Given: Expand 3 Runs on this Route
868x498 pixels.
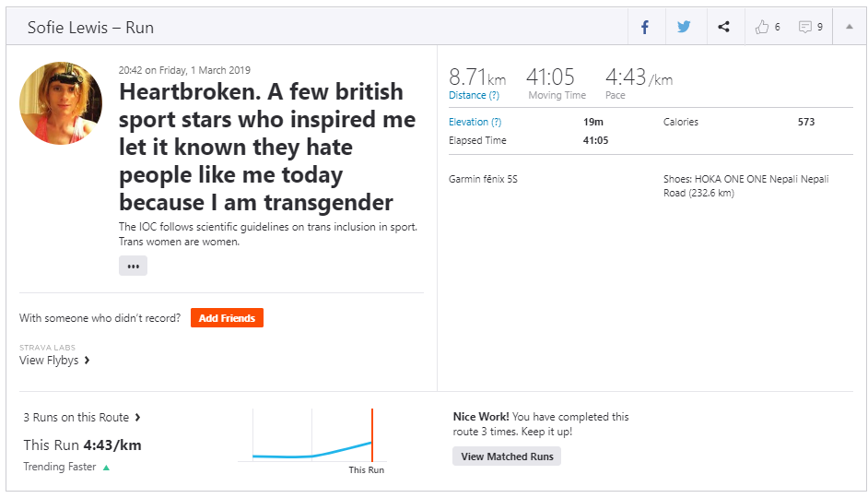Looking at the screenshot, I should tap(82, 418).
